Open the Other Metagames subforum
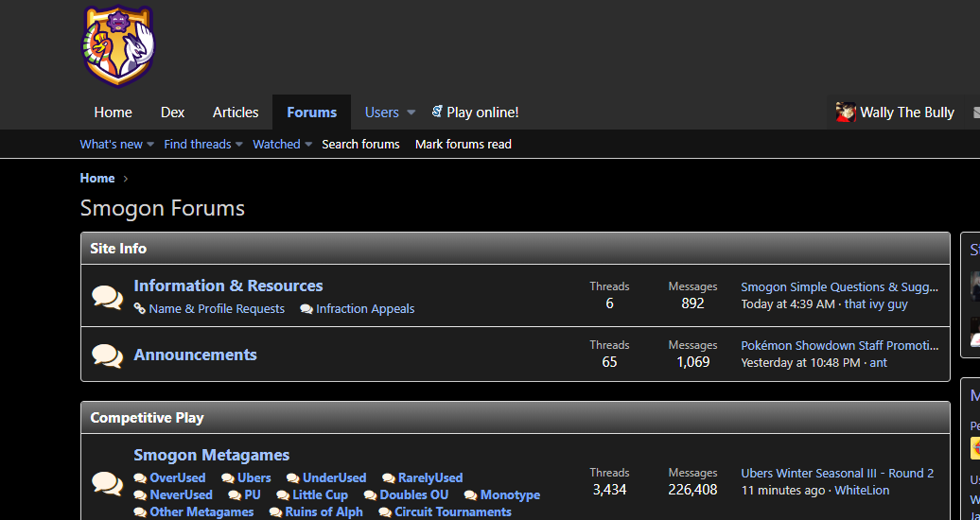This screenshot has height=520, width=980. click(201, 512)
